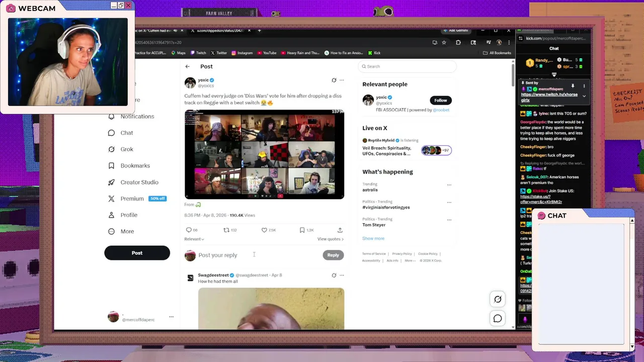Click Ask Gemini button in Chrome
This screenshot has width=644, height=362.
(456, 31)
